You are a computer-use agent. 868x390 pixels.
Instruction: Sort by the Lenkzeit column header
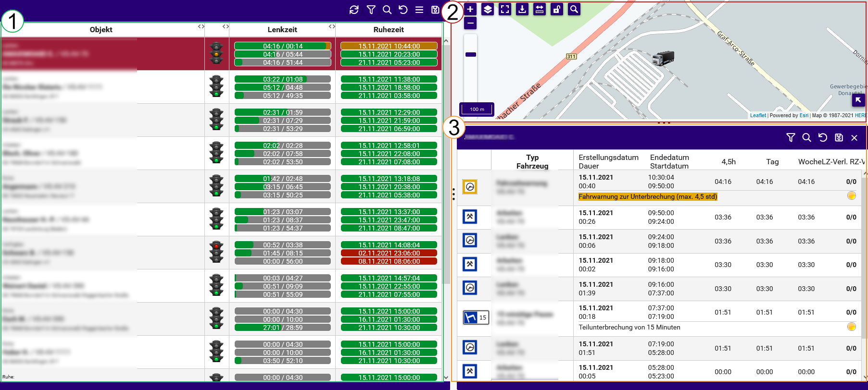coord(282,29)
